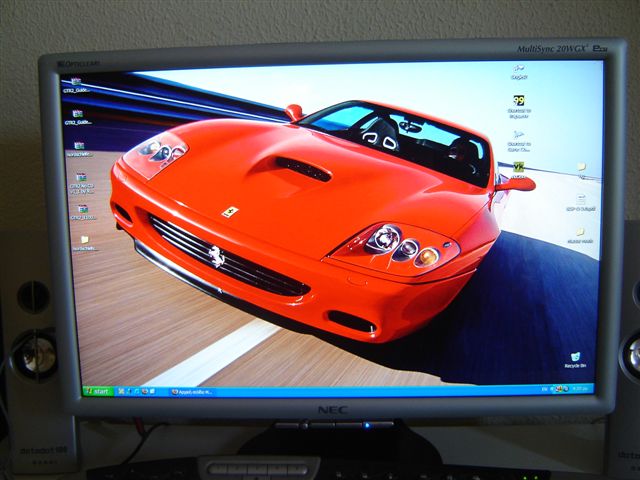
Task: Click the first Quick Launch icon beside Start
Action: pos(121,391)
